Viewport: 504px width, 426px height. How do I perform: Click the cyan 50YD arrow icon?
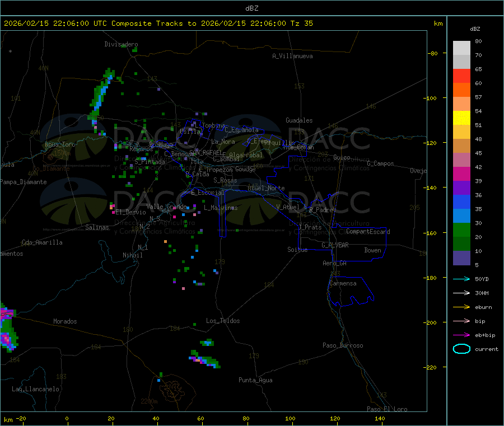click(461, 279)
